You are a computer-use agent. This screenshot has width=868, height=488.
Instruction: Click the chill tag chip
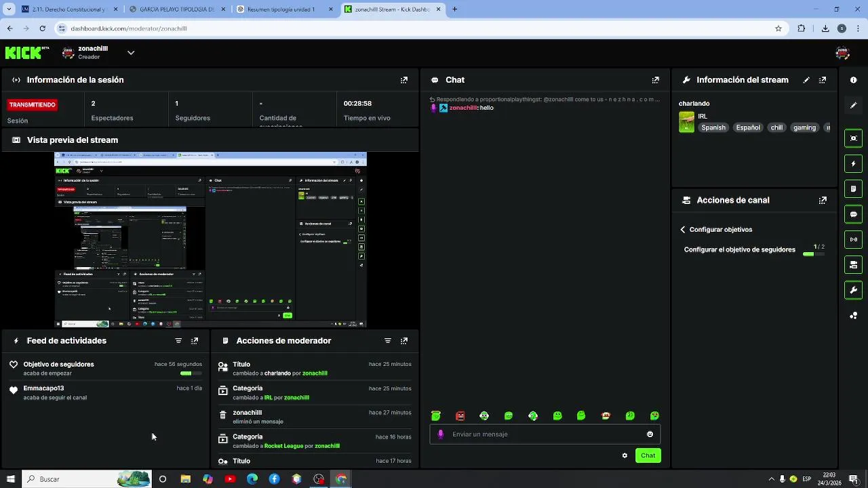tap(776, 127)
